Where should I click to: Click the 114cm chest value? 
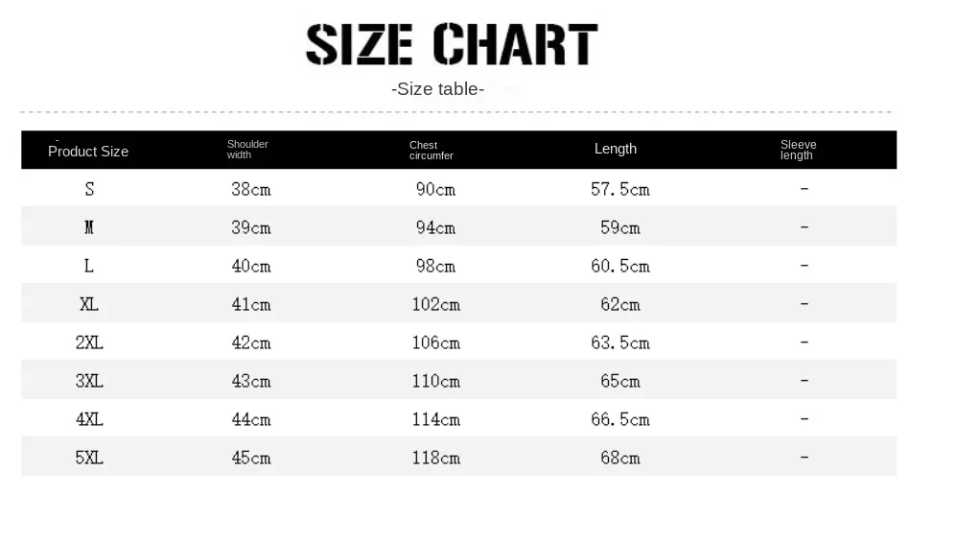(435, 419)
